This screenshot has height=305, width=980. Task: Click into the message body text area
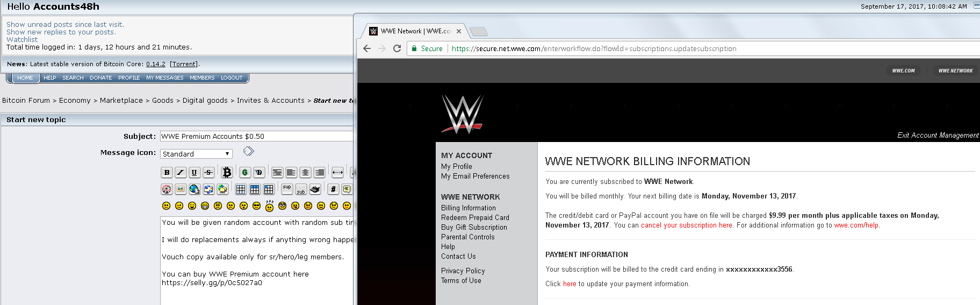point(257,260)
